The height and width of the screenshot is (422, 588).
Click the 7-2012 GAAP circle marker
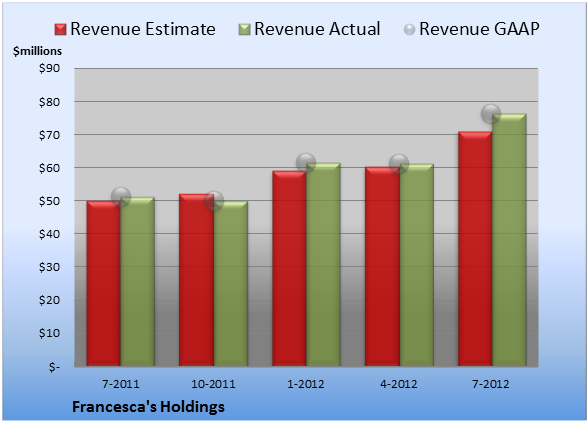tap(491, 113)
